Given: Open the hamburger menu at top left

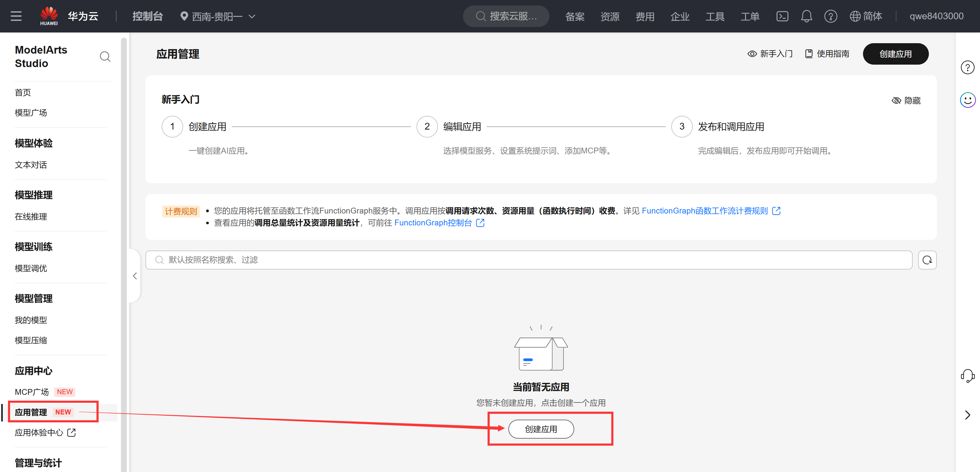Looking at the screenshot, I should tap(16, 16).
